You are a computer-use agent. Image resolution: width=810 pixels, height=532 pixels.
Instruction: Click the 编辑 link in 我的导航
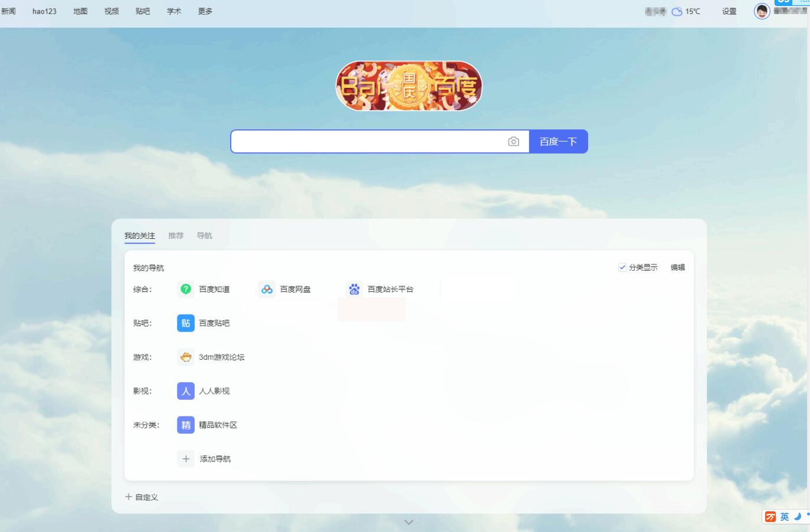tap(678, 267)
